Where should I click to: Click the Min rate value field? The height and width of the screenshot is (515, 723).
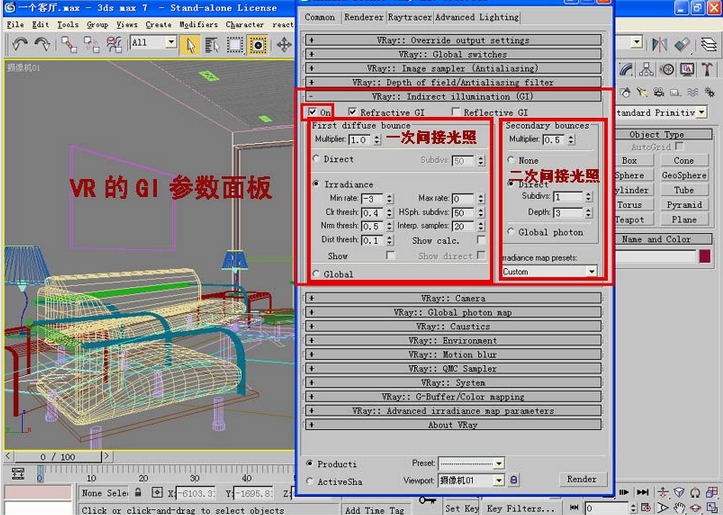coord(373,199)
